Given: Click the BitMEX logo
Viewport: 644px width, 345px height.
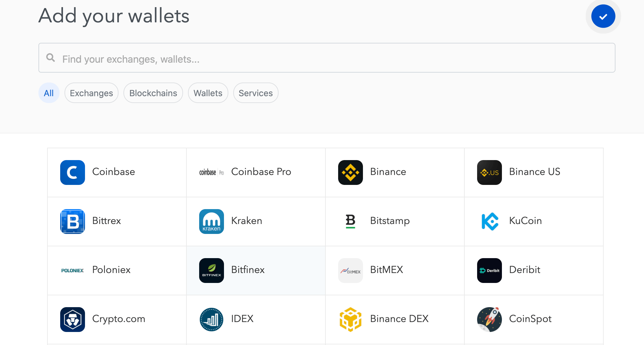Looking at the screenshot, I should [350, 270].
